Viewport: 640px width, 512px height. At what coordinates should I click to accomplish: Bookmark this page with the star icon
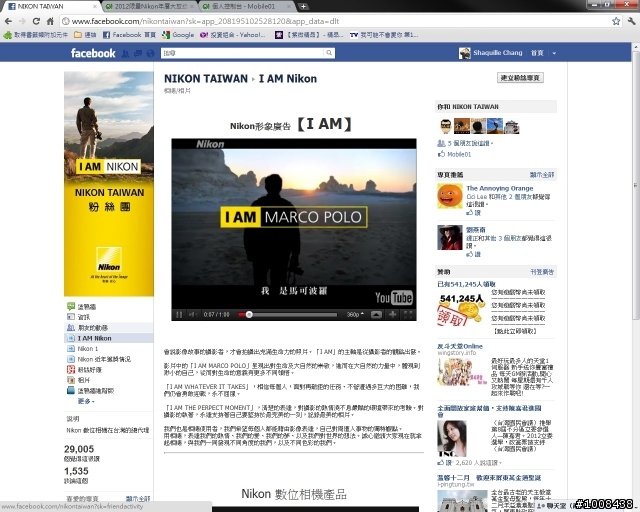616,21
